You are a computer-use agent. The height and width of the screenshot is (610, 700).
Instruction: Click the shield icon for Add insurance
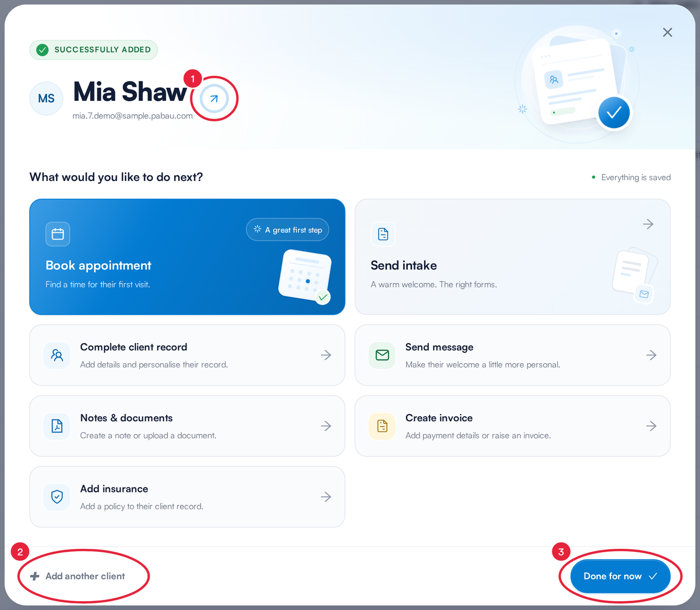(x=57, y=497)
